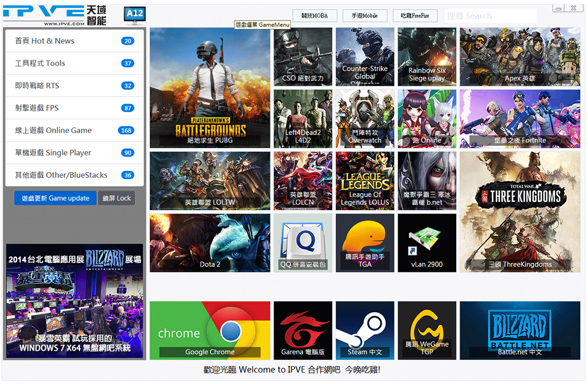The image size is (588, 384).
Task: Switch to the 吃雞FreeFire tab
Action: [415, 16]
